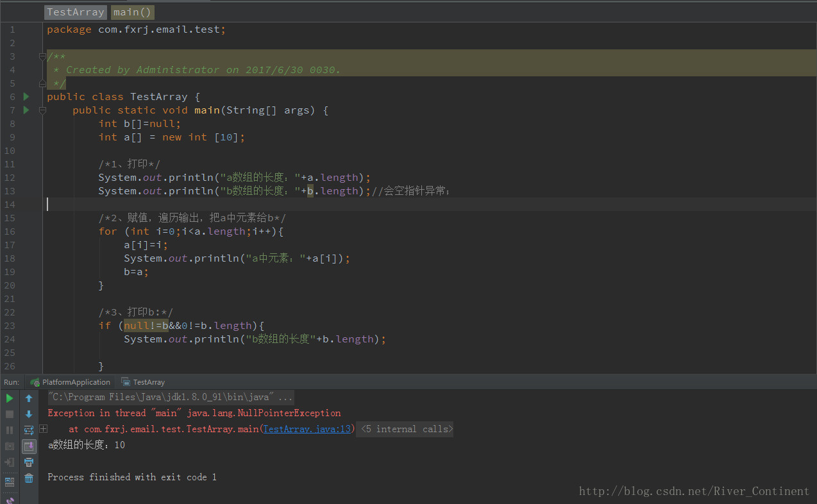Jump up the stack trace with blue up arrow

(29, 398)
